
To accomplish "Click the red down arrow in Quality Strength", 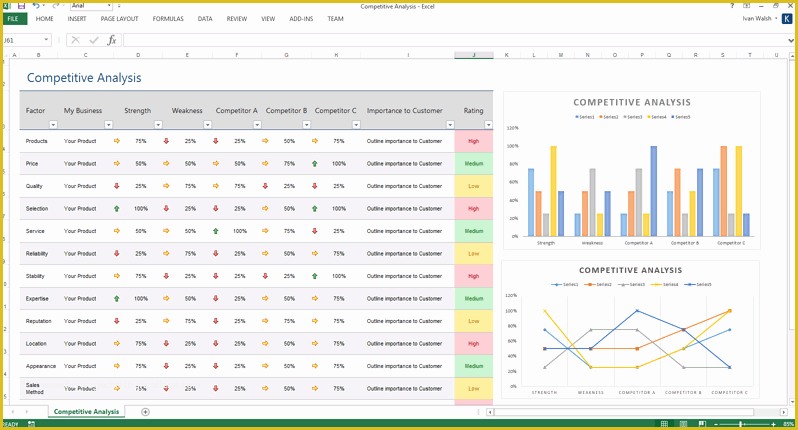I will pyautogui.click(x=117, y=186).
